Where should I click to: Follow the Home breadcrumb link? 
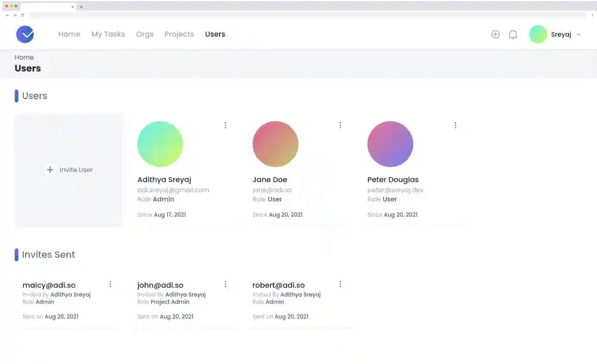tap(24, 57)
